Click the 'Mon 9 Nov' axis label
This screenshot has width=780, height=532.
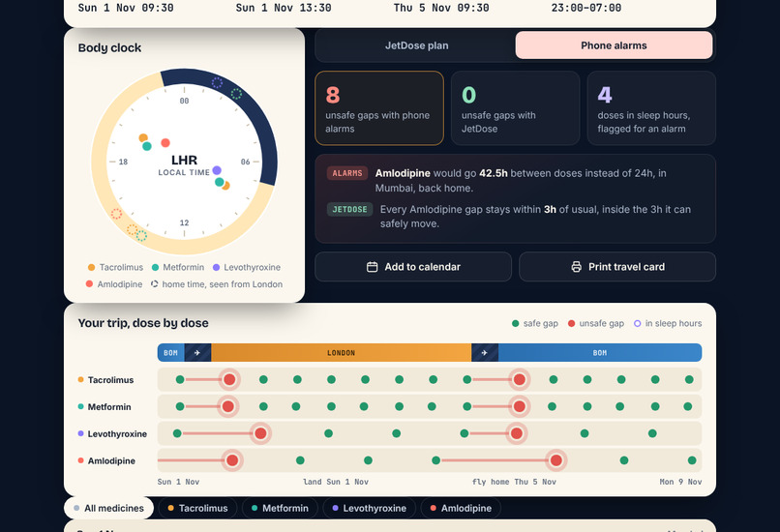(680, 482)
